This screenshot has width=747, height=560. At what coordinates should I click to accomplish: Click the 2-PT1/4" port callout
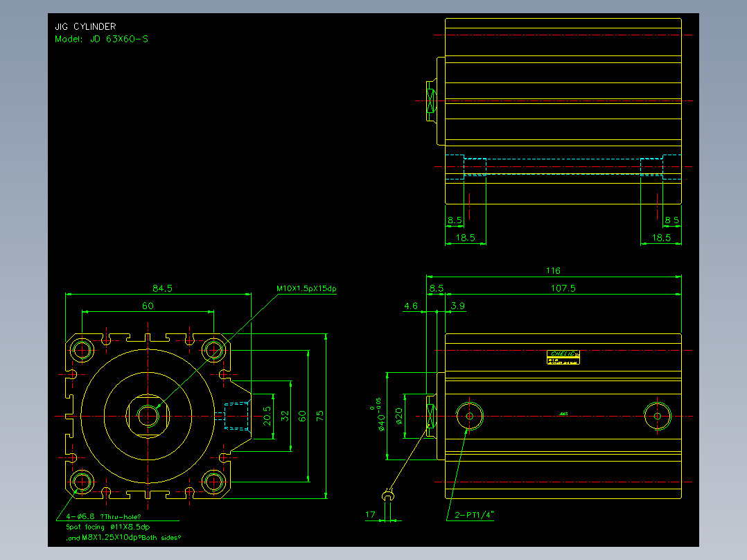coord(475,515)
